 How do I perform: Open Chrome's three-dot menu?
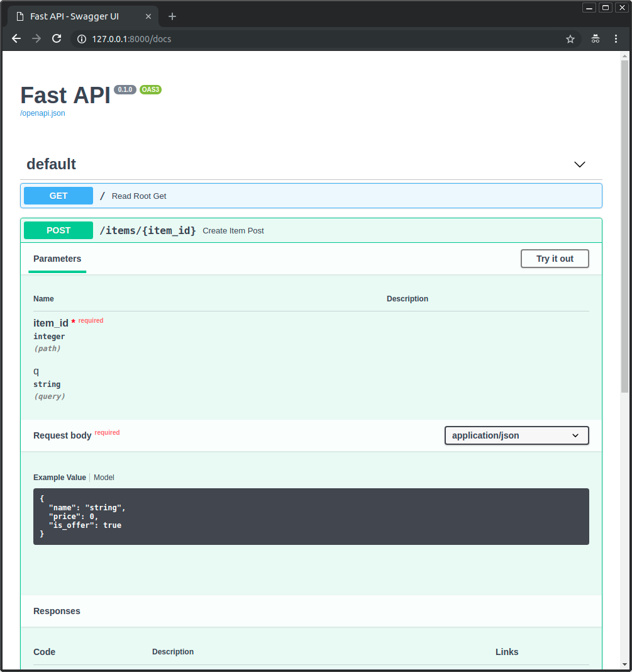pyautogui.click(x=616, y=38)
